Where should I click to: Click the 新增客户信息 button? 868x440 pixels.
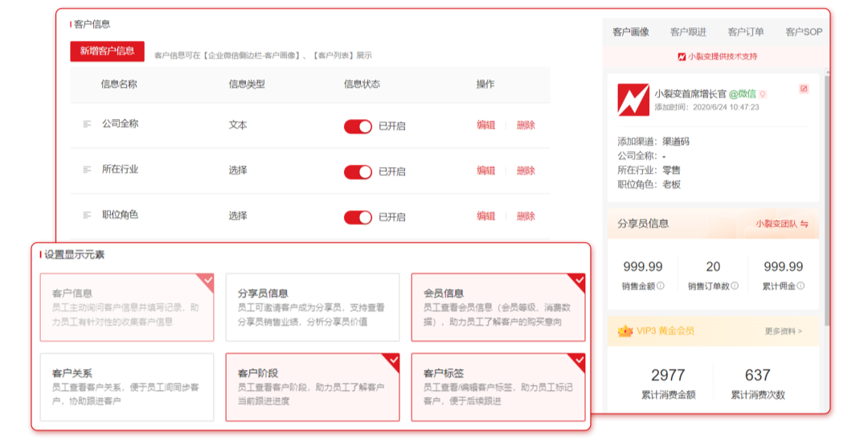(107, 51)
